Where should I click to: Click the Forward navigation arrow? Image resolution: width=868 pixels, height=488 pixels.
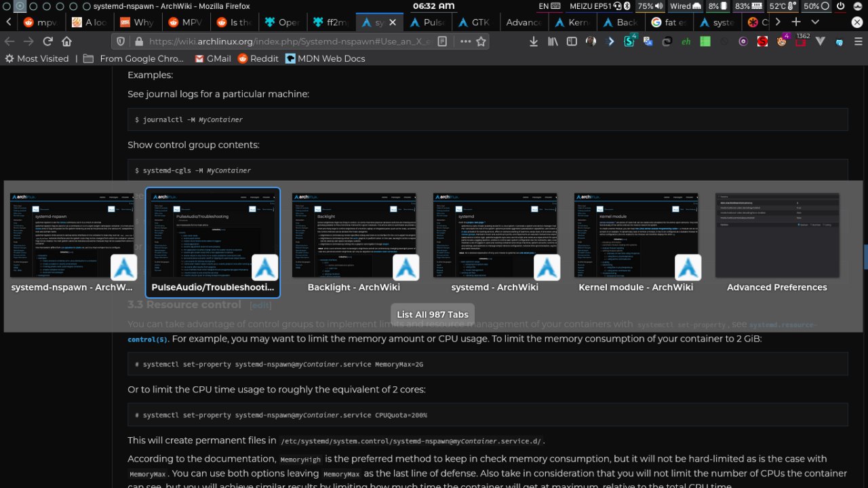[28, 41]
